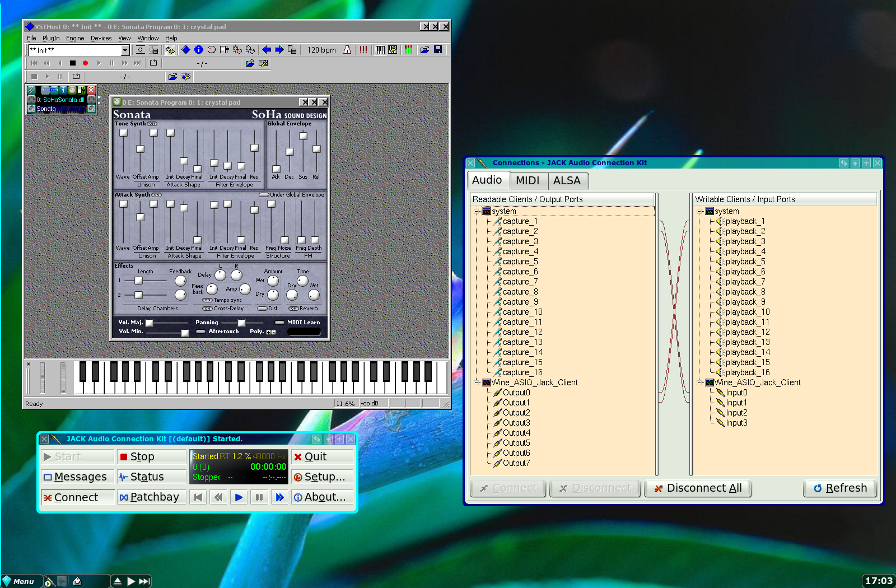The height and width of the screenshot is (588, 896).
Task: Toggle the Reverb ON switch
Action: [x=293, y=309]
